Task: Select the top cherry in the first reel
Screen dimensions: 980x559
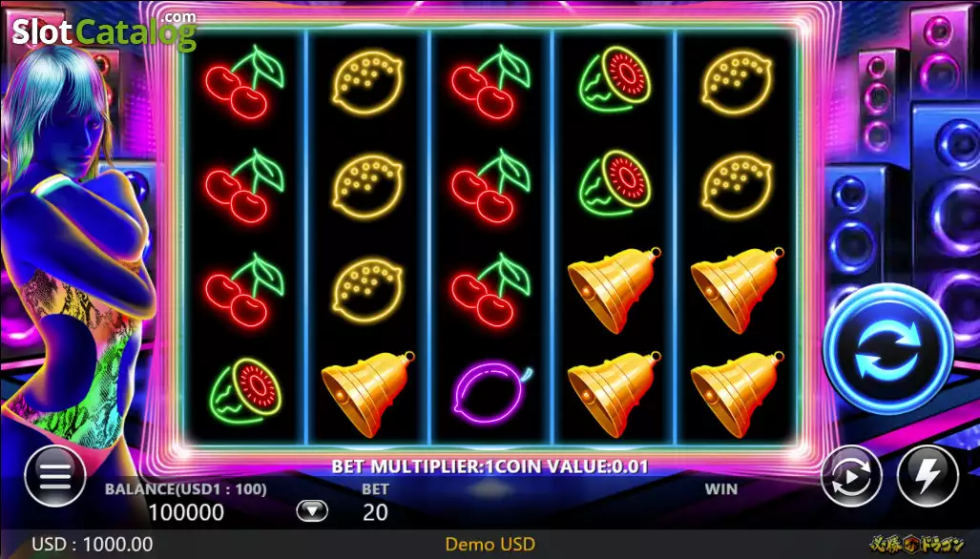Action: point(244,82)
